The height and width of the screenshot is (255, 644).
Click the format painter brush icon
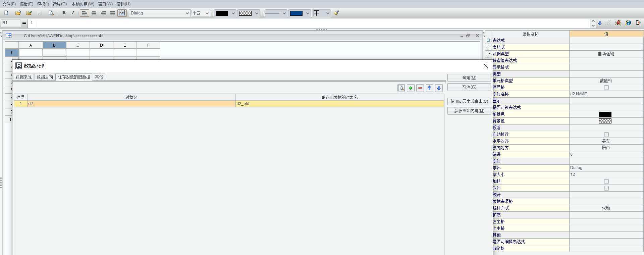click(336, 13)
